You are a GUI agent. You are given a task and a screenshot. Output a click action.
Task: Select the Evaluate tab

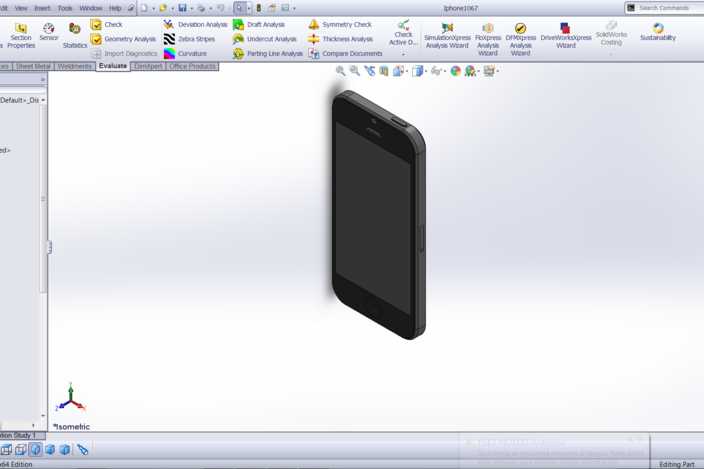tap(113, 66)
